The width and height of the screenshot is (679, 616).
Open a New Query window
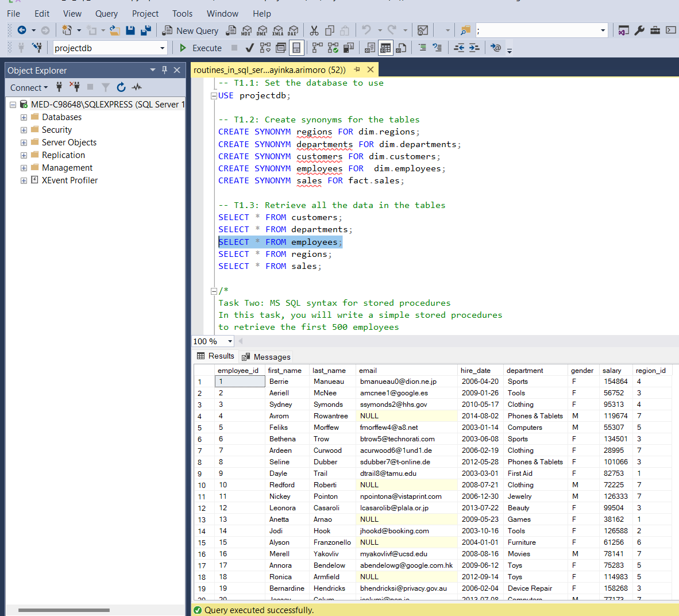pos(191,30)
